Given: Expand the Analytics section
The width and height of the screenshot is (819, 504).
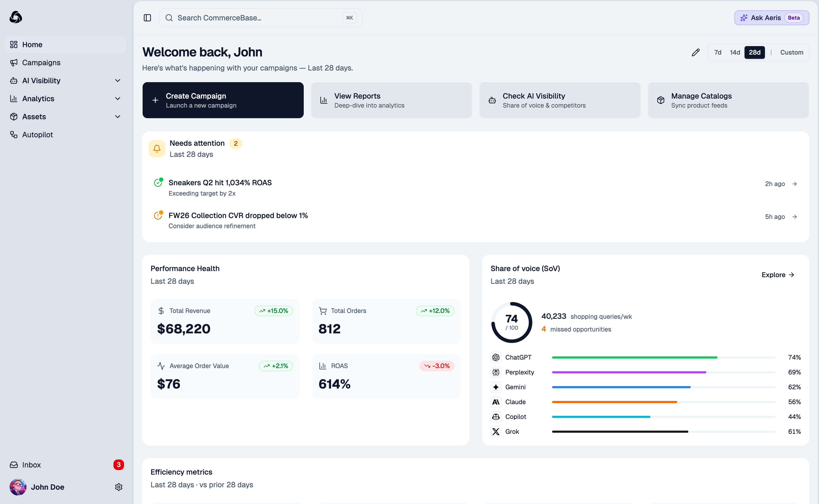Looking at the screenshot, I should tap(117, 99).
